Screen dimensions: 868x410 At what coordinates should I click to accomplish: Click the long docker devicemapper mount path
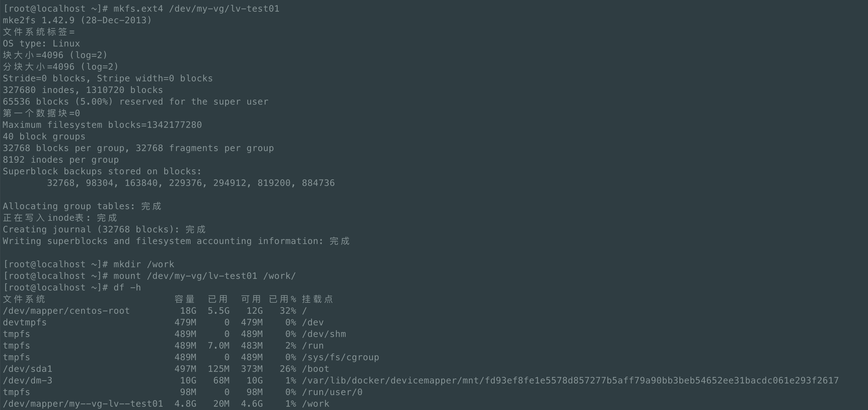point(570,380)
